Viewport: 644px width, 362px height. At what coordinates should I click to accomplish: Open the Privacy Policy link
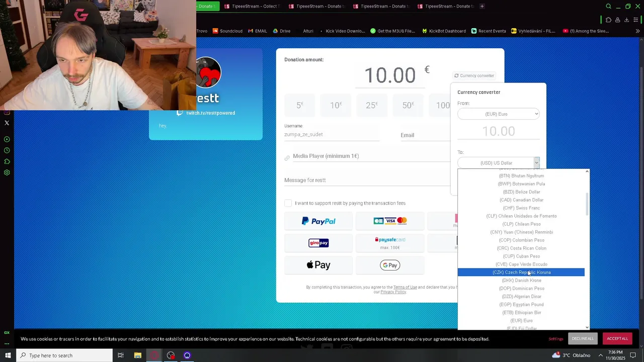[393, 292]
